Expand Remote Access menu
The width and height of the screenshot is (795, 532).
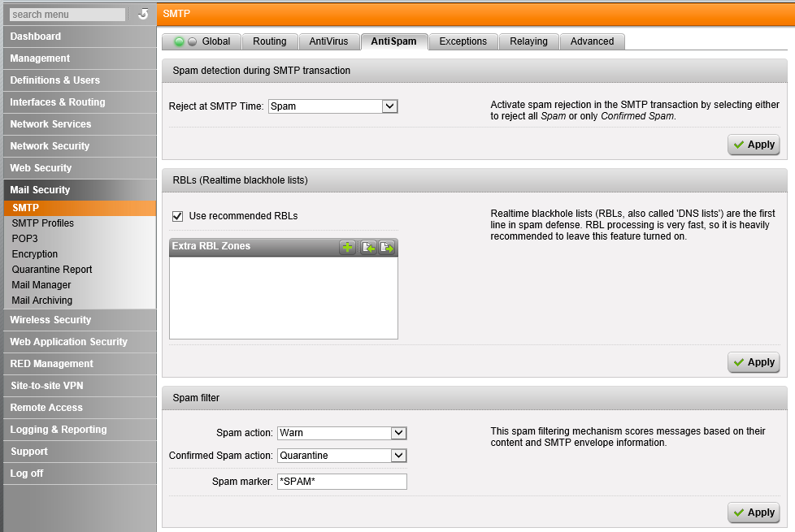tap(80, 408)
